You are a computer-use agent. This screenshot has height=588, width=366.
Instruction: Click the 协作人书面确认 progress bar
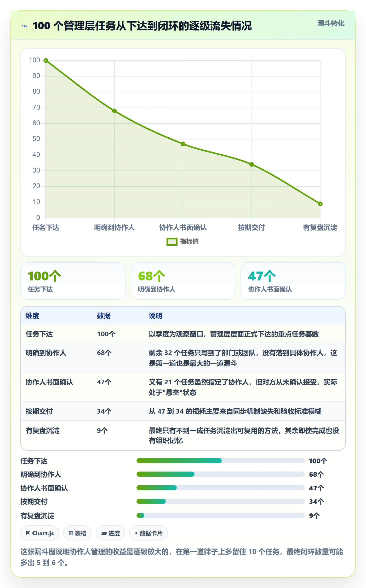click(220, 488)
